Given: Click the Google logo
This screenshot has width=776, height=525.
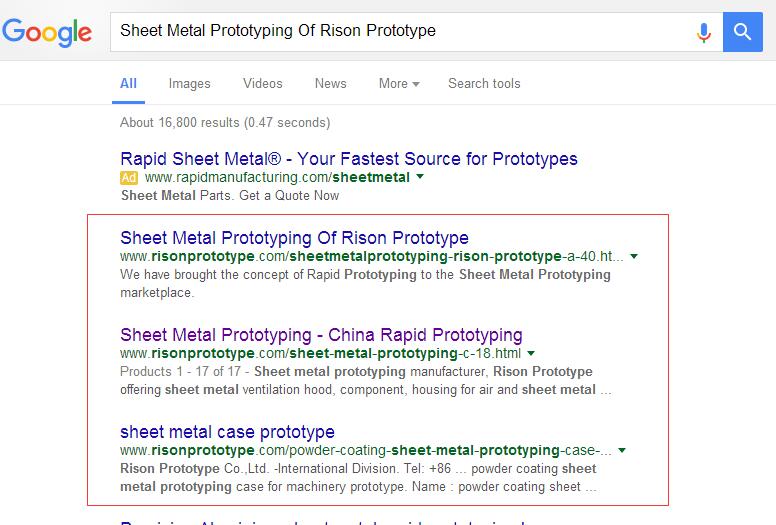Looking at the screenshot, I should point(49,32).
